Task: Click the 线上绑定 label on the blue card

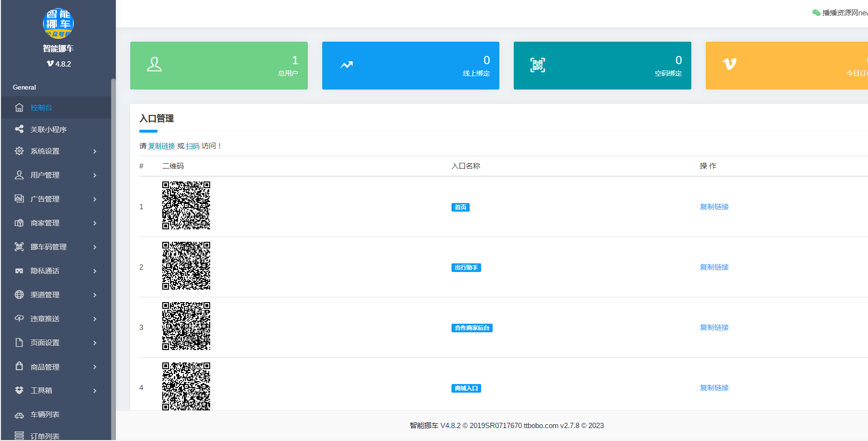Action: (476, 73)
